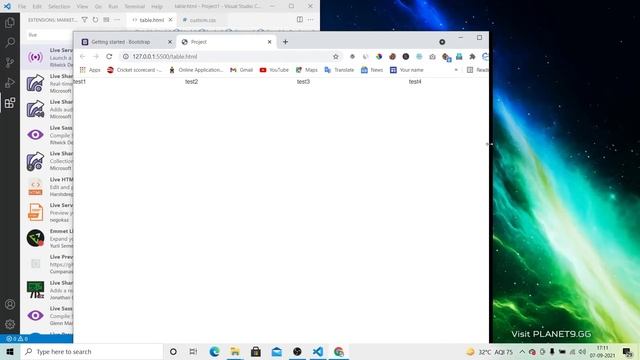Open Run and Debug in VS Code
640x360 pixels.
point(10,82)
